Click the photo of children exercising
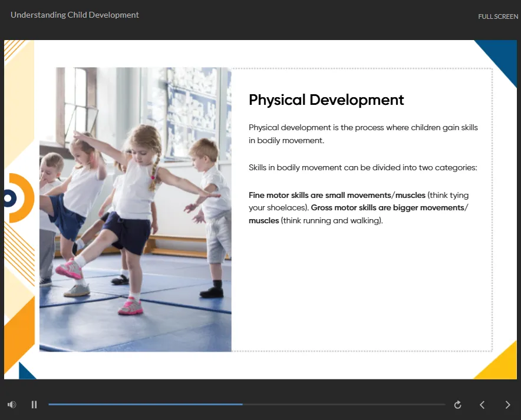Screen dimensions: 521x420 (x=136, y=209)
